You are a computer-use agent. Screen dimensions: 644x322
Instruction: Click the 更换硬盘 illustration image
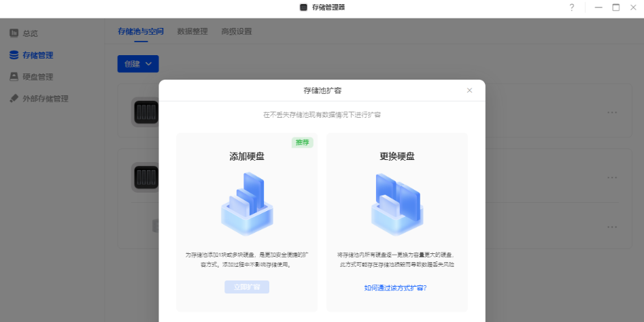click(396, 204)
